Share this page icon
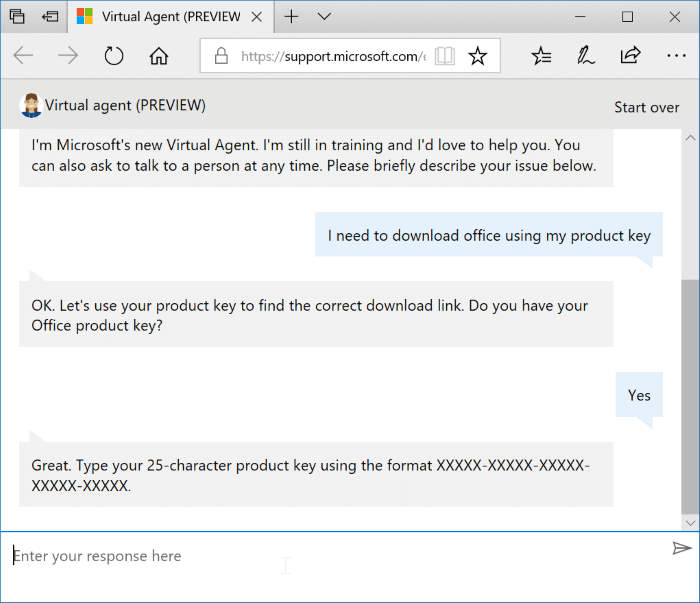This screenshot has height=603, width=700. point(630,55)
